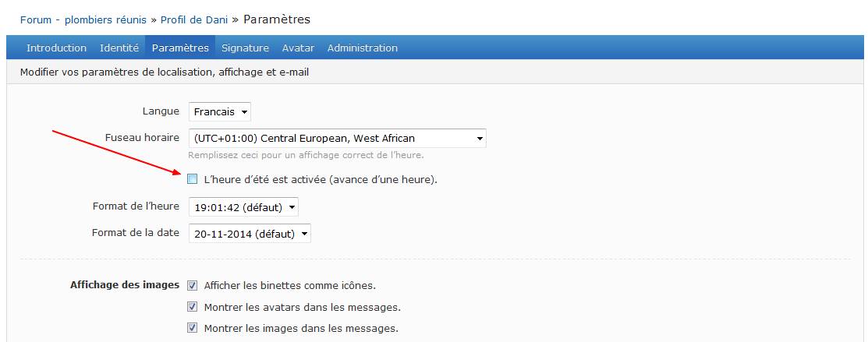Click the Langue field label

161,111
